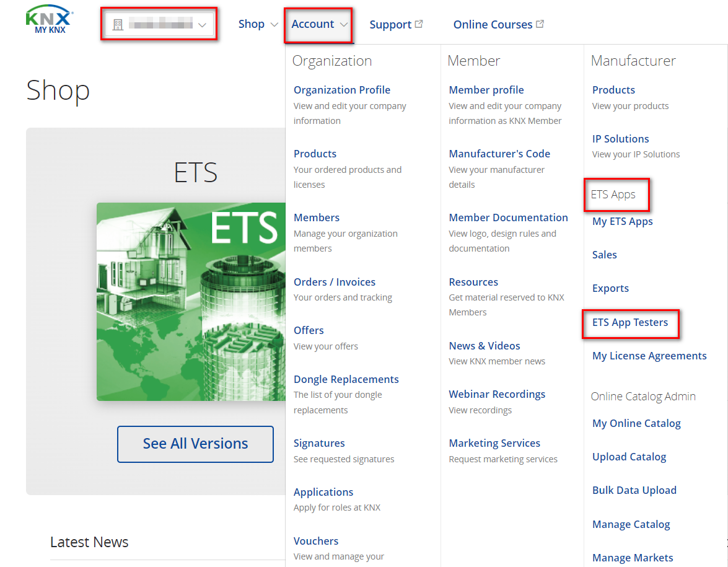Click the organization building icon
Viewport: 728px width, 567px height.
click(118, 25)
